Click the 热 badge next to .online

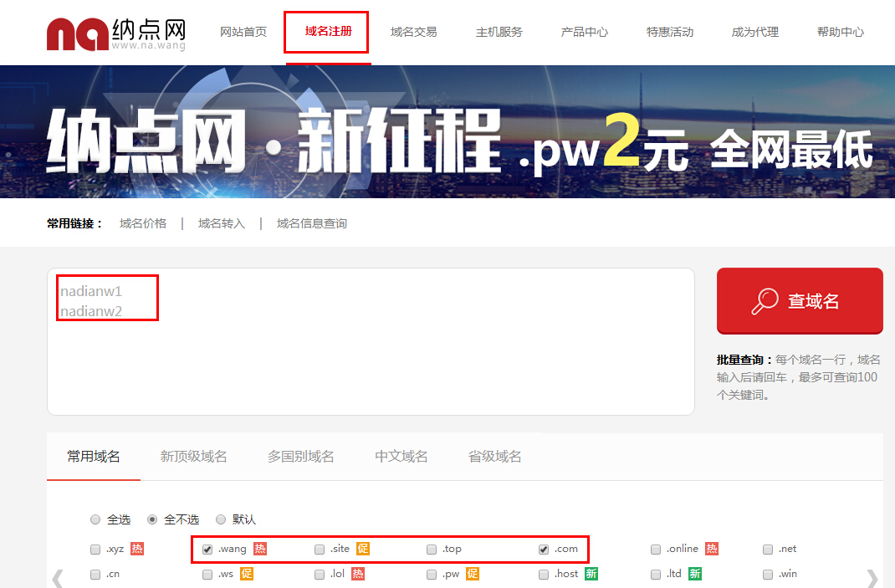(711, 549)
